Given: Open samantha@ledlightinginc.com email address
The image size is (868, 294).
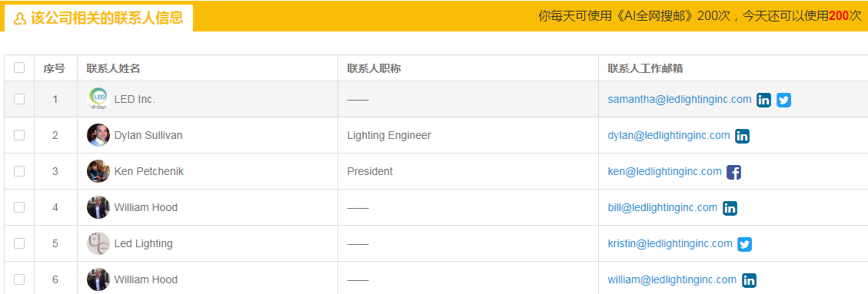Looking at the screenshot, I should [680, 99].
